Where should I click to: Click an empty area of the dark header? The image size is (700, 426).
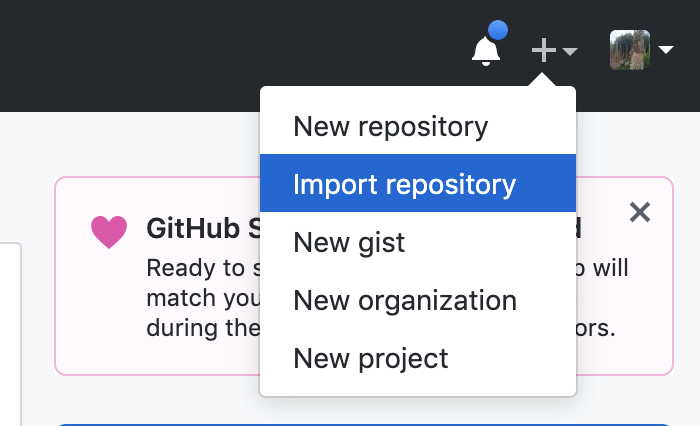click(200, 50)
